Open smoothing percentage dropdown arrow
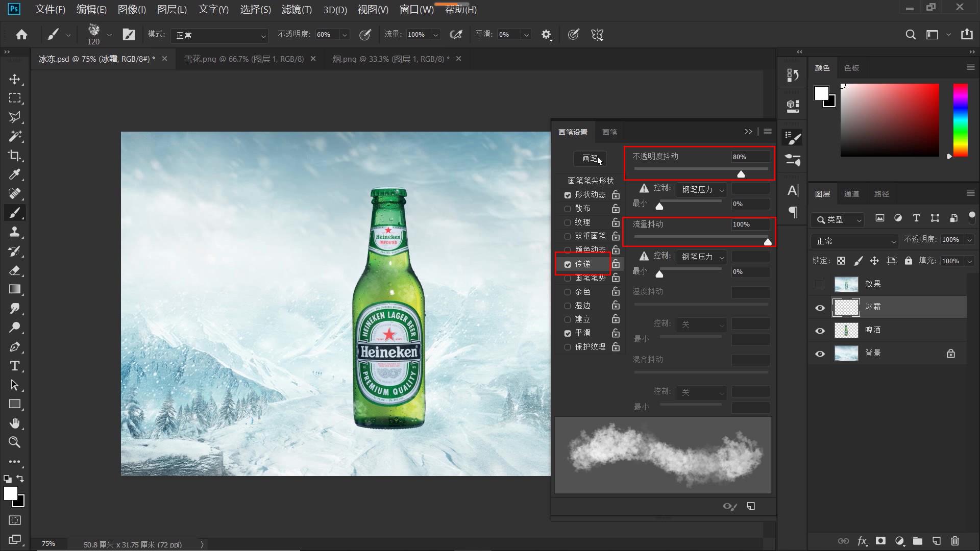This screenshot has height=551, width=980. [x=526, y=35]
